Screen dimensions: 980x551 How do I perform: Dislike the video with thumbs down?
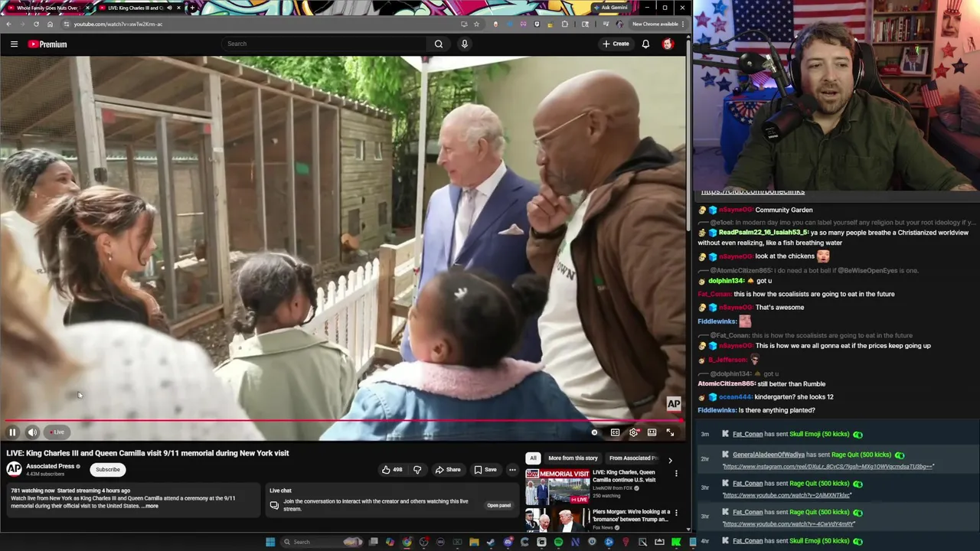coord(417,470)
